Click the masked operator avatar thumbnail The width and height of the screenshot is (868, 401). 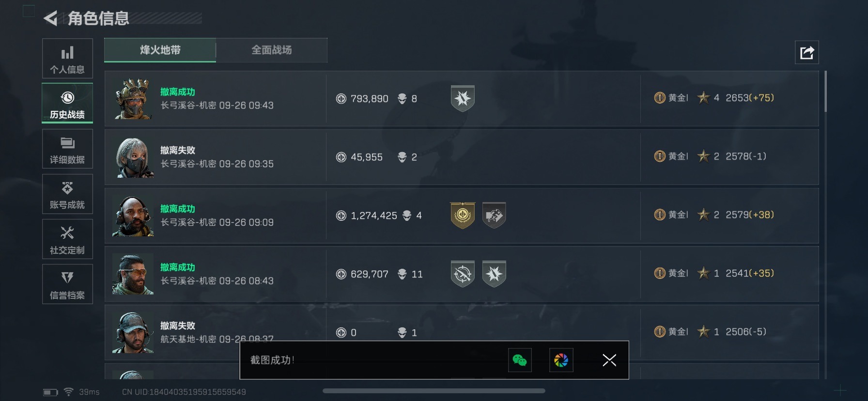tap(133, 158)
